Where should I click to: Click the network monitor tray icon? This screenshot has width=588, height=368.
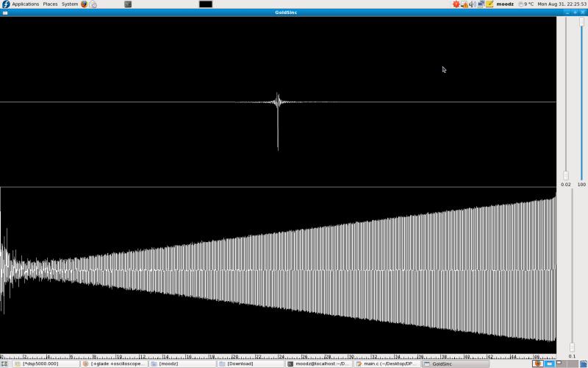point(481,4)
